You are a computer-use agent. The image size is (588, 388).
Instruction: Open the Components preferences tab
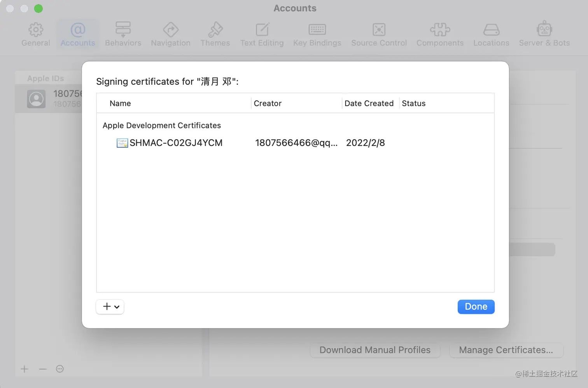pos(440,35)
